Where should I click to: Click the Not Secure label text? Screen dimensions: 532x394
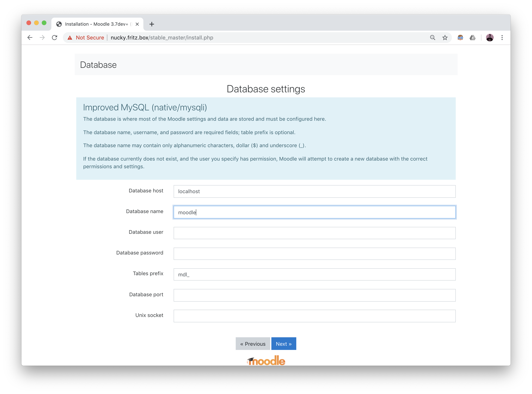(x=90, y=38)
